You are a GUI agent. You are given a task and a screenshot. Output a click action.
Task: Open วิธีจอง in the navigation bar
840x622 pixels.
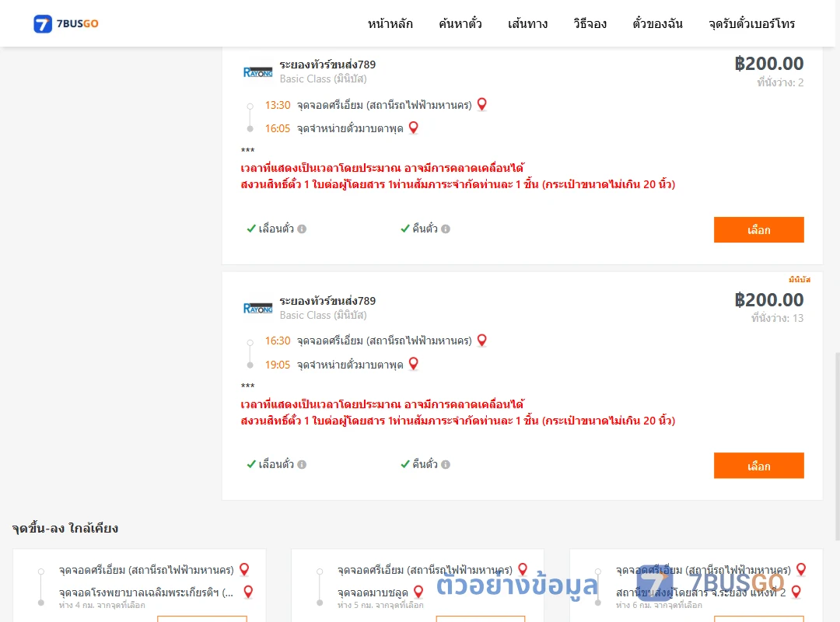(590, 23)
